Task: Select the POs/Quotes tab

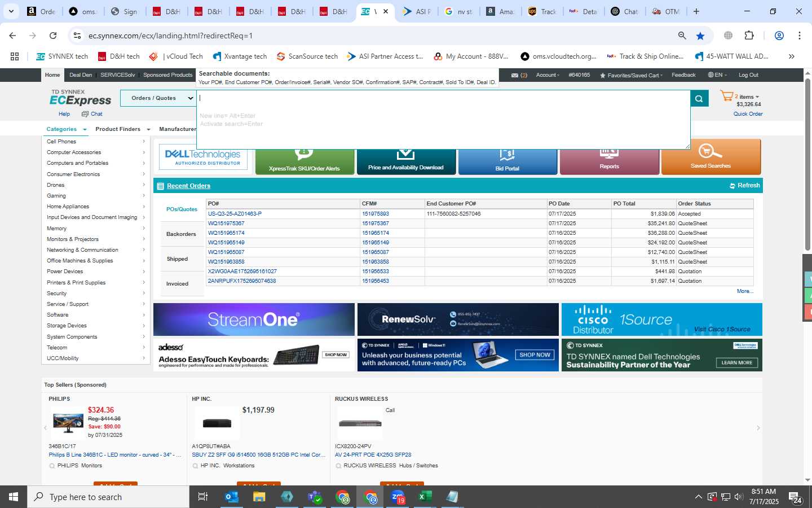Action: click(x=182, y=209)
